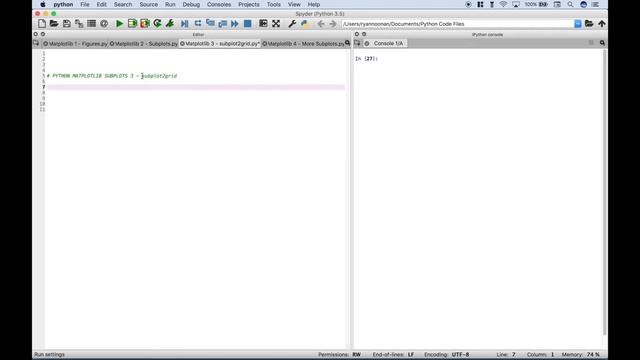Change to parent directory up arrow
640x360 pixels.
[x=602, y=24]
